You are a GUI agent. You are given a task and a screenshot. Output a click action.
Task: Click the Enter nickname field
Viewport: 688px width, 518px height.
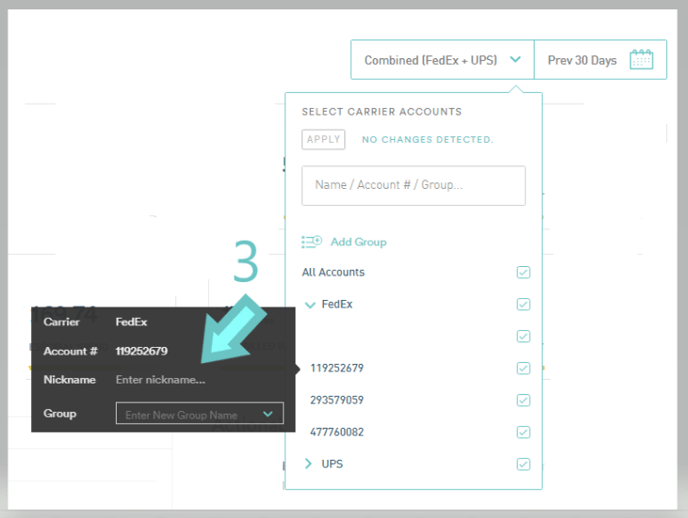click(161, 380)
